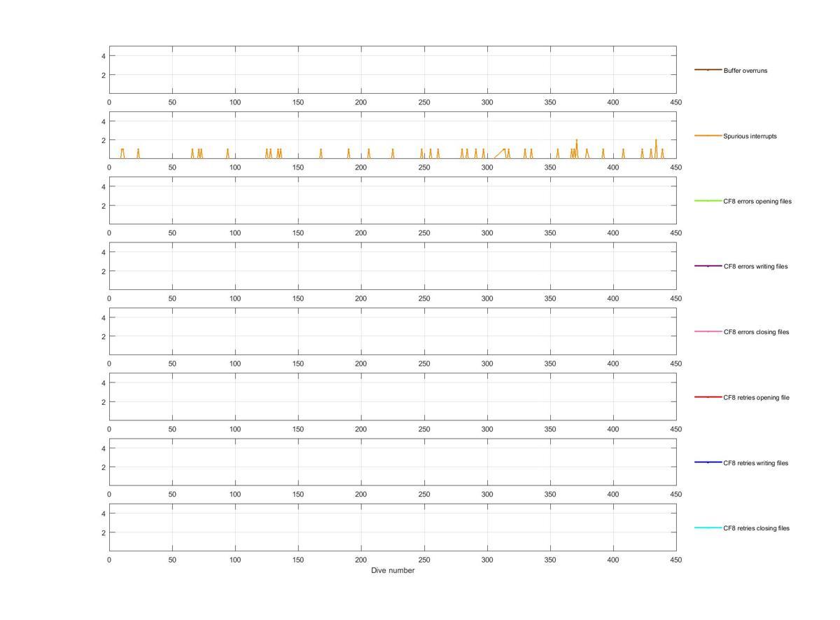Click the CF8 errors opening files label
The image size is (840, 620).
[x=757, y=201]
